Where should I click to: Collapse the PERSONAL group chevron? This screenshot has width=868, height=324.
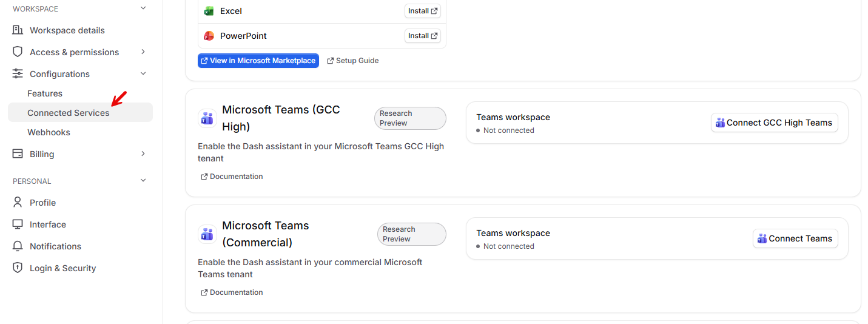tap(143, 181)
